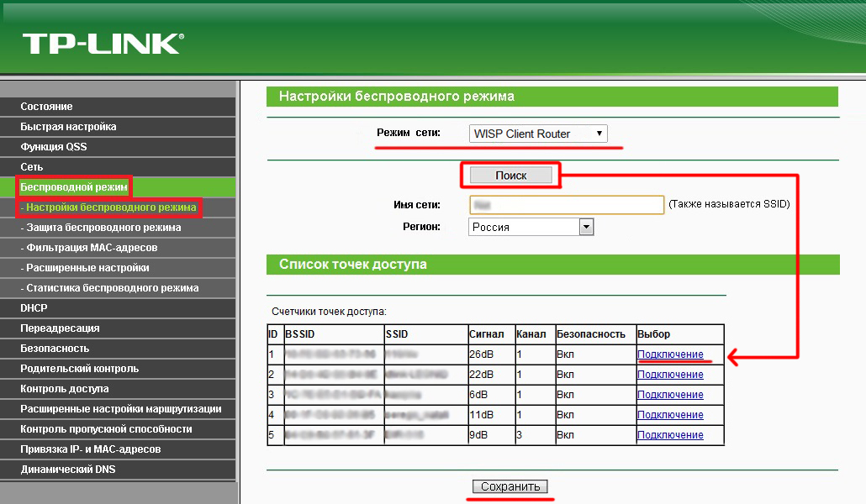This screenshot has height=504, width=866.
Task: Connect to the 22dB access point
Action: (x=670, y=375)
